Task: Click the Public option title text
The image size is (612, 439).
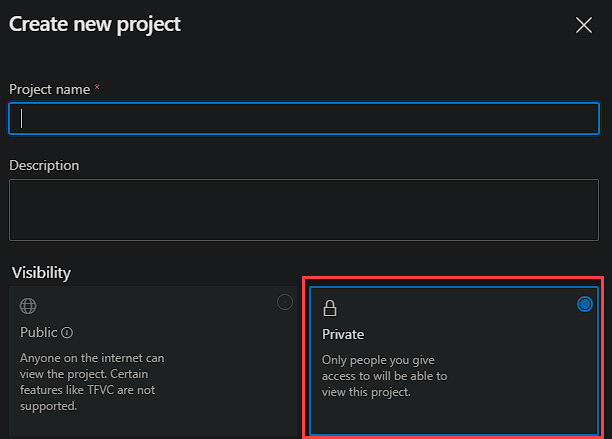Action: (39, 333)
